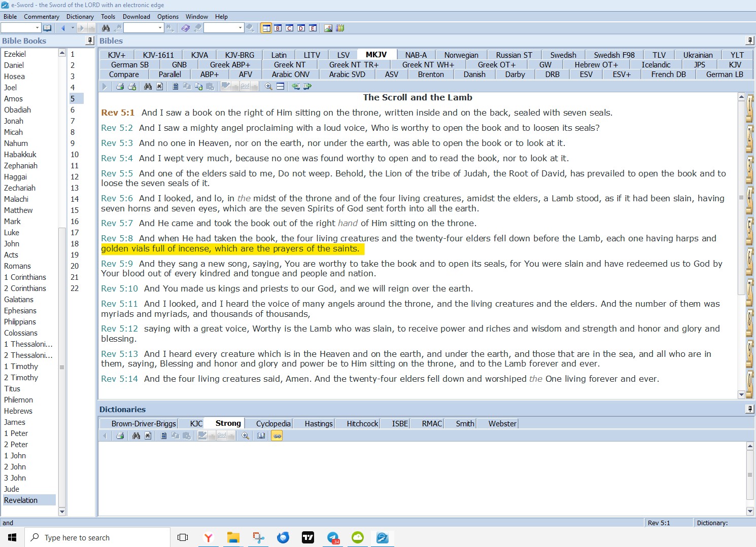
Task: Click the Rev 5:8 verse reference
Action: [117, 238]
